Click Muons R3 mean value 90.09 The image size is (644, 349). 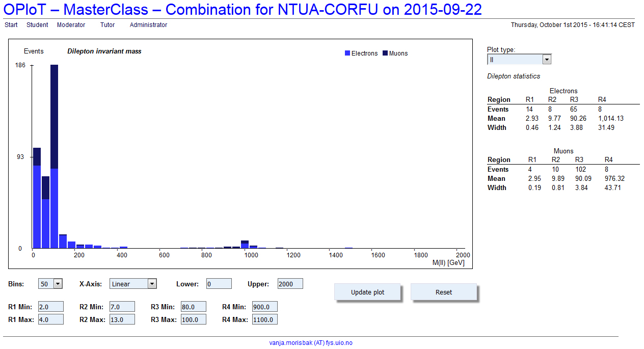point(583,179)
